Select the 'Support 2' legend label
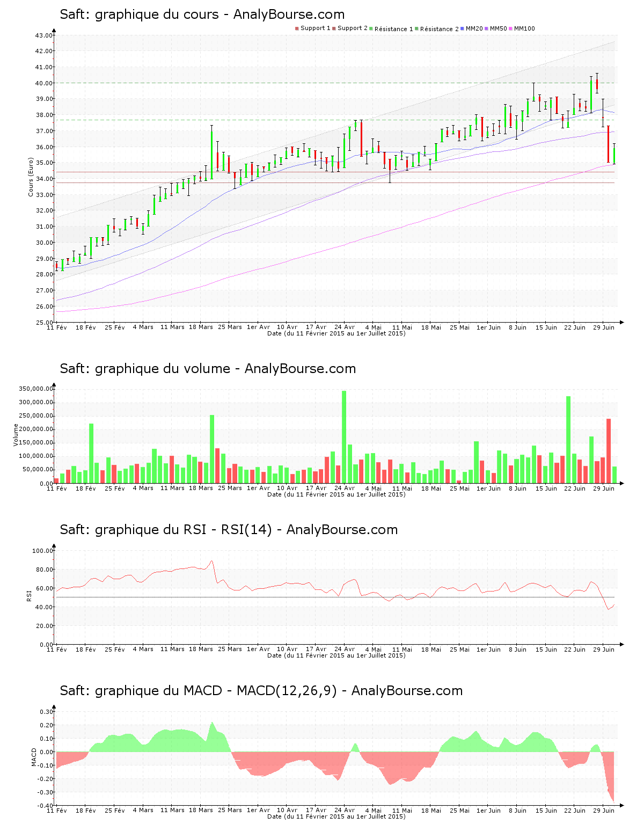644x832 pixels. [352, 28]
